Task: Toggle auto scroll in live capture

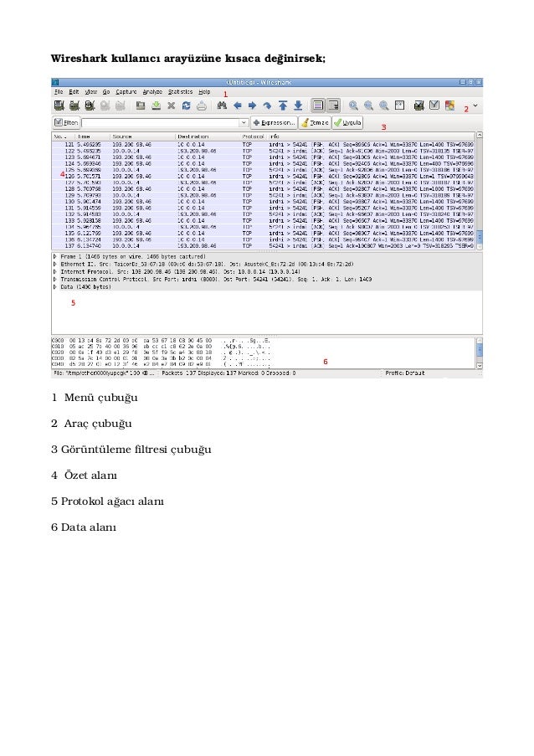Action: (333, 105)
